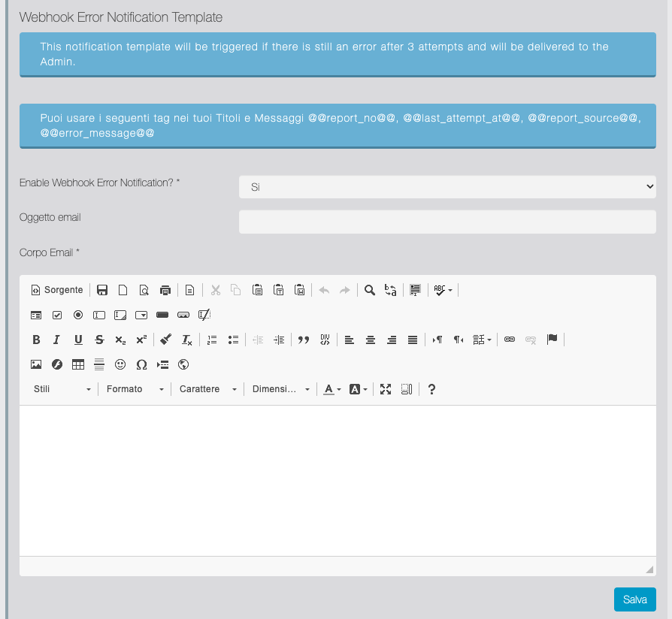Image resolution: width=672 pixels, height=619 pixels.
Task: Open the Formato dropdown
Action: tap(135, 388)
